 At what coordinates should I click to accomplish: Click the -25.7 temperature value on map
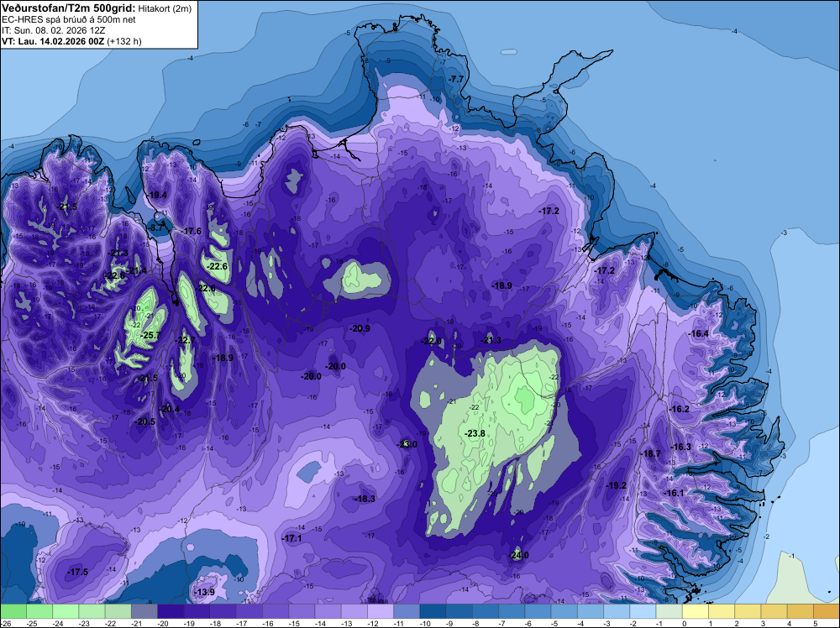[x=150, y=336]
